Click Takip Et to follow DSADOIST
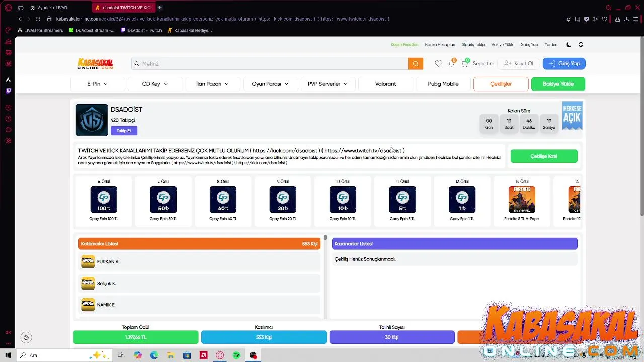 (x=124, y=131)
